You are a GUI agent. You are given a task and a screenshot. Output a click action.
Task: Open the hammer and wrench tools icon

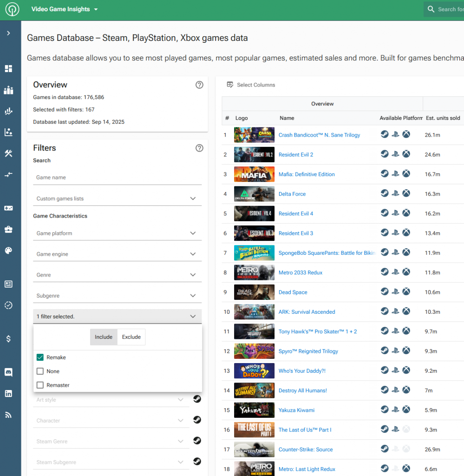pos(8,153)
